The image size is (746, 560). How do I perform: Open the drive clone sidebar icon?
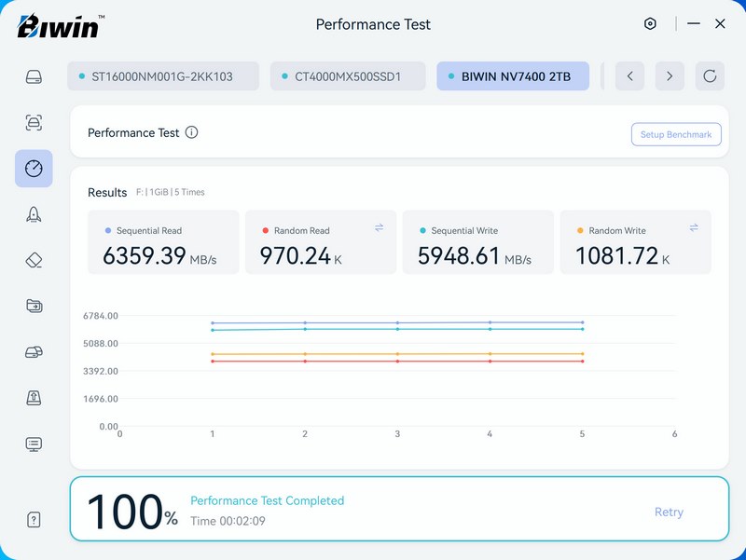click(34, 352)
